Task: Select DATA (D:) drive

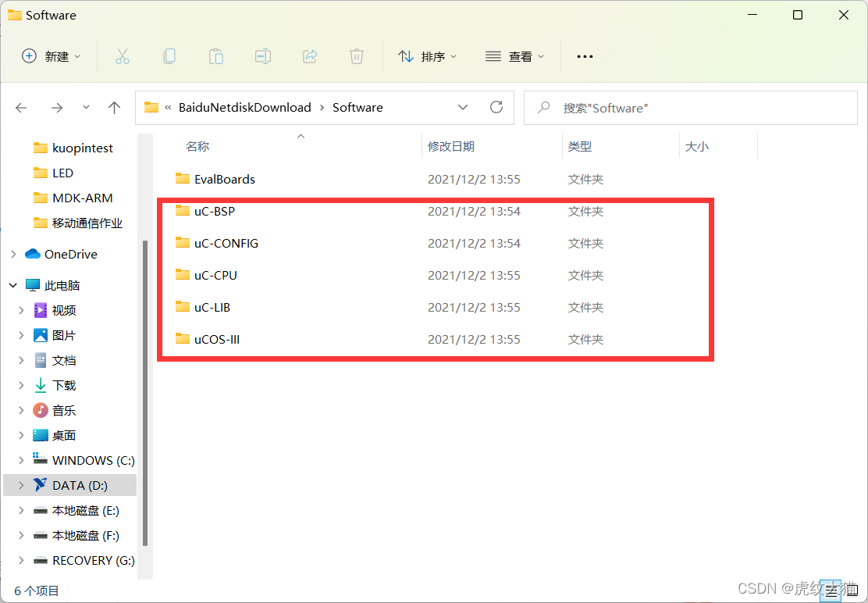Action: pyautogui.click(x=80, y=486)
